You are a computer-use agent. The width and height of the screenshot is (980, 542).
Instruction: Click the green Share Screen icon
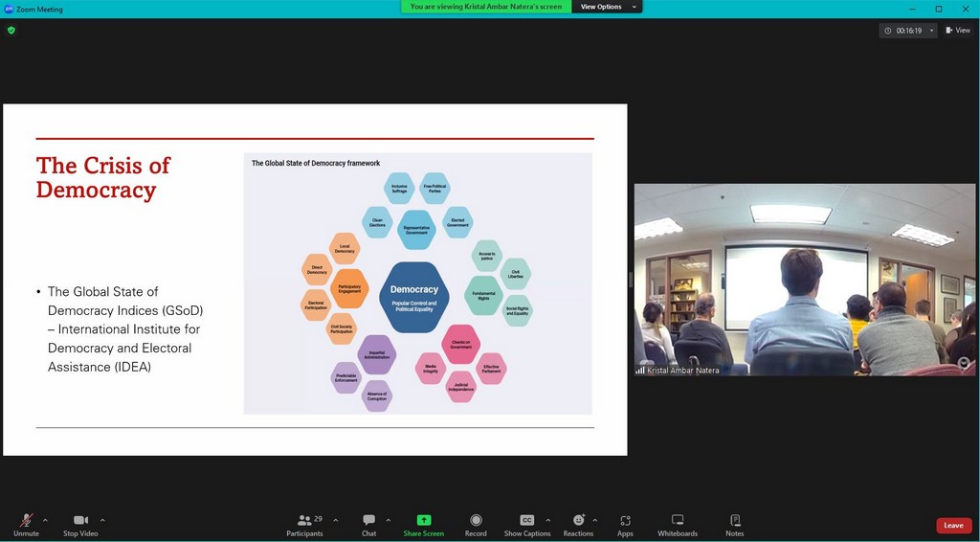coord(423,520)
